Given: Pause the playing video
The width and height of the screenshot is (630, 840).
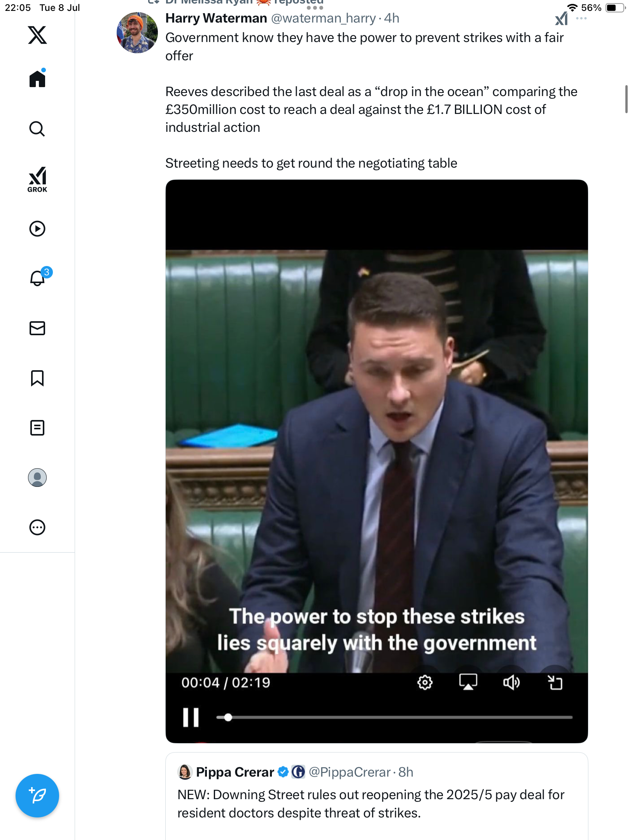Looking at the screenshot, I should click(191, 717).
